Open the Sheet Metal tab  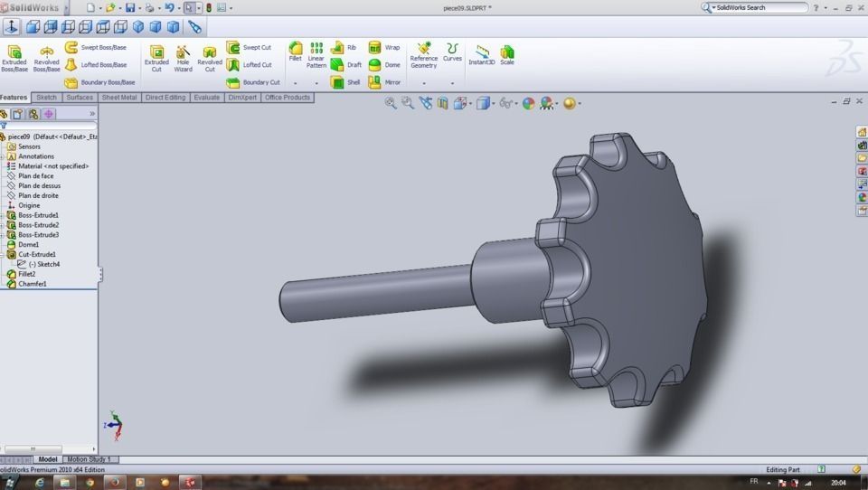[119, 98]
